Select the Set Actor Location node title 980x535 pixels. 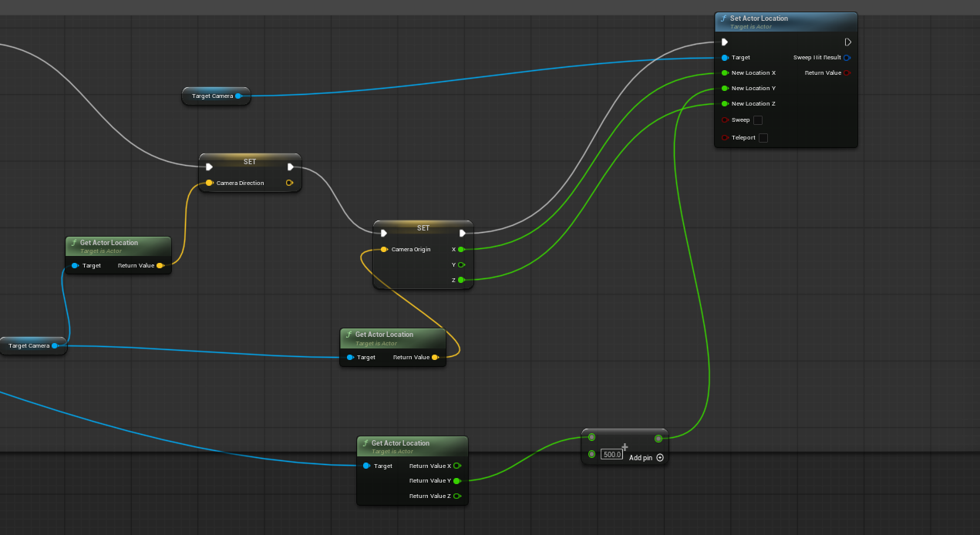pos(759,19)
